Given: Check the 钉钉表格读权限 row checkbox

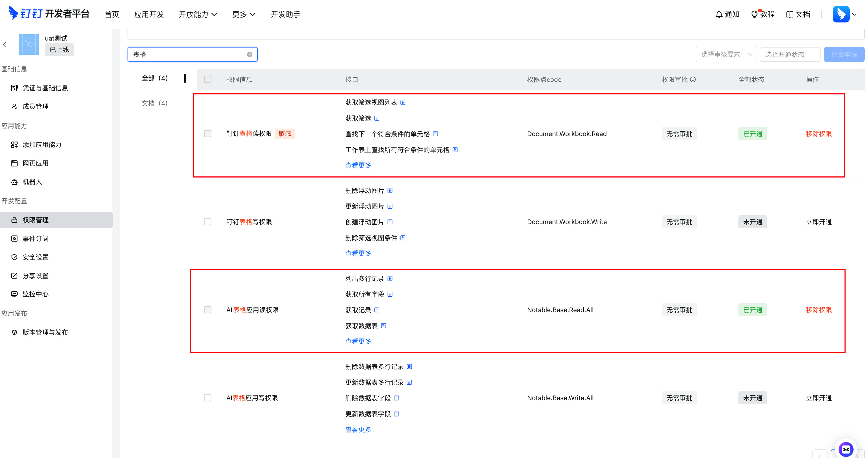Looking at the screenshot, I should 208,134.
